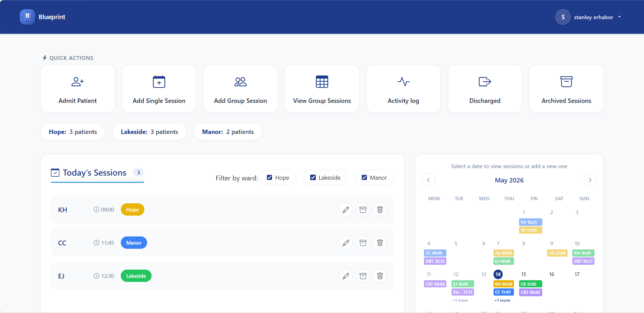Viewport: 644px width, 313px height.
Task: Edit the CC 11:45 session
Action: (346, 243)
